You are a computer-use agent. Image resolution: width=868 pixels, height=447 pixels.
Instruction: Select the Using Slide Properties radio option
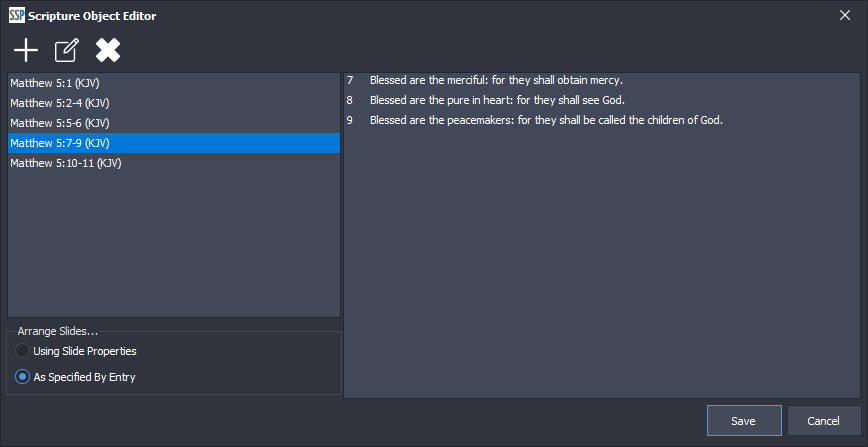[x=23, y=351]
